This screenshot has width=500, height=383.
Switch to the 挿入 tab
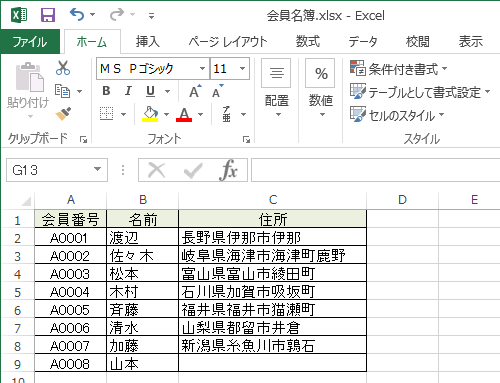click(x=148, y=42)
